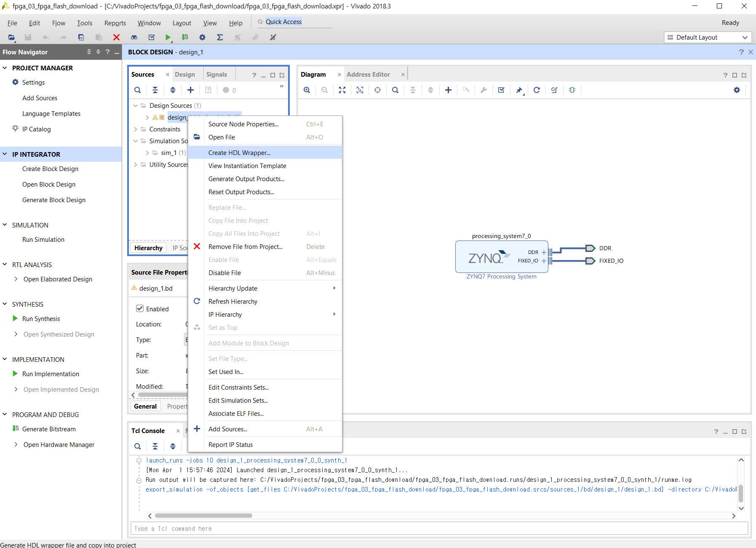Select Remove File from Project menu entry
The image size is (756, 548).
(x=265, y=247)
